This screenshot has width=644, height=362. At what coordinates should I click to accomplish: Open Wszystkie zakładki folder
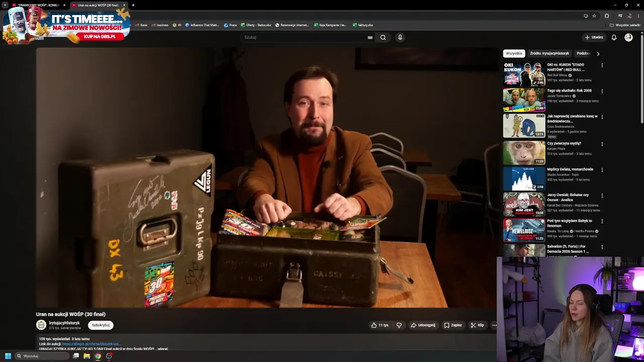pyautogui.click(x=625, y=25)
